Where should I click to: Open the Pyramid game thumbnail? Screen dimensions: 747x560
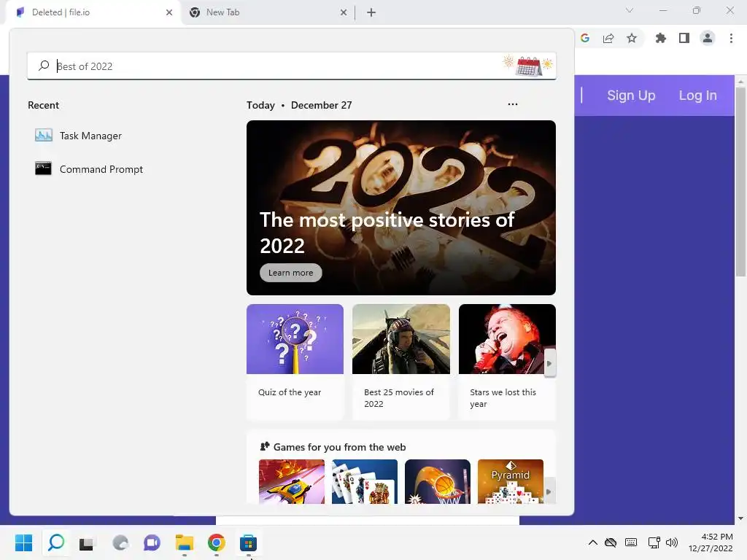pos(510,481)
